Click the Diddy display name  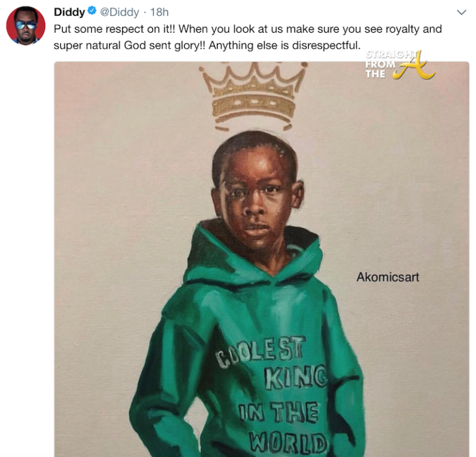pos(69,12)
